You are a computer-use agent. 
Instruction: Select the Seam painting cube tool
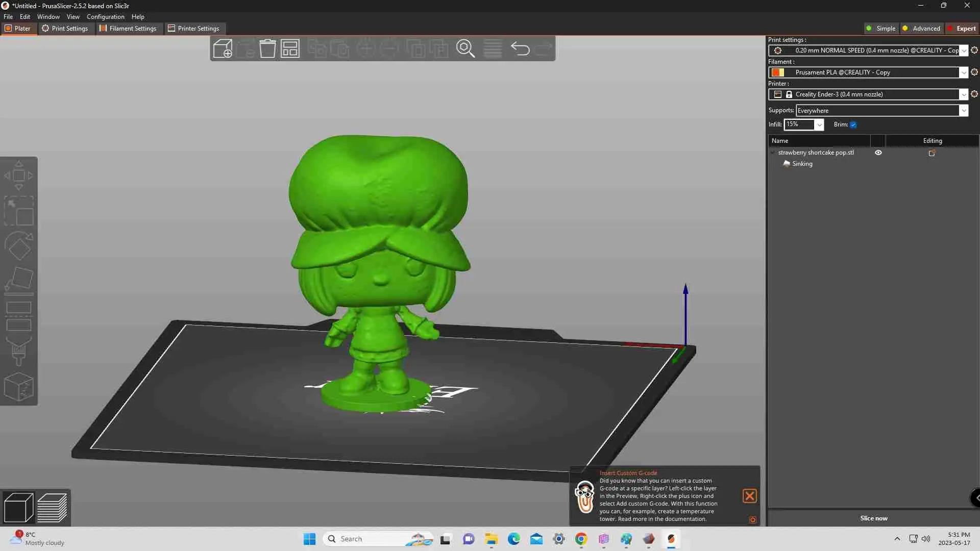[19, 387]
